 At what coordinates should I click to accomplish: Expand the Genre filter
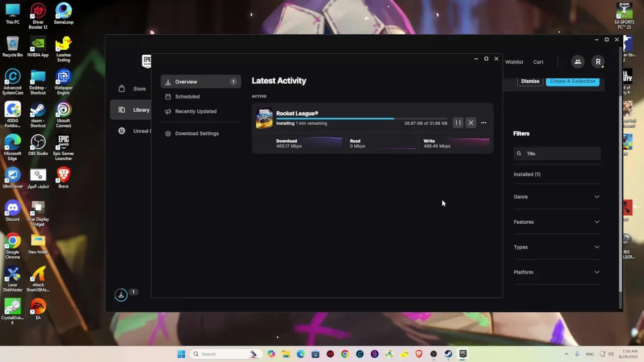click(556, 197)
